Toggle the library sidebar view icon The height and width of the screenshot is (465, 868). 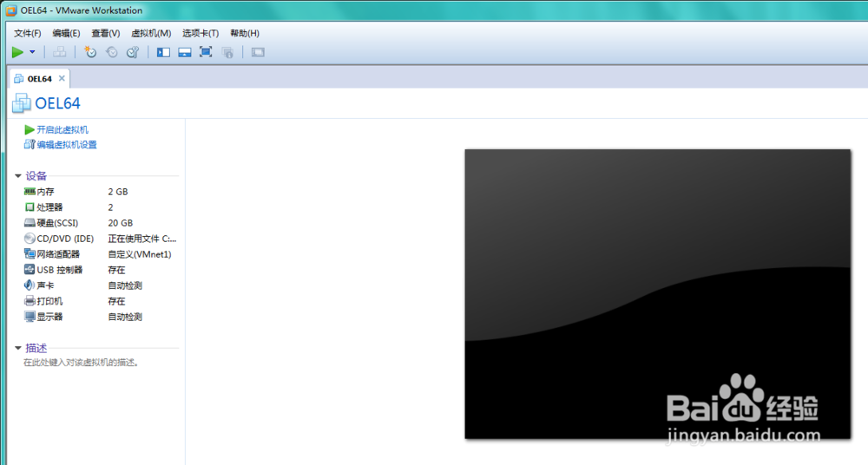pos(163,52)
